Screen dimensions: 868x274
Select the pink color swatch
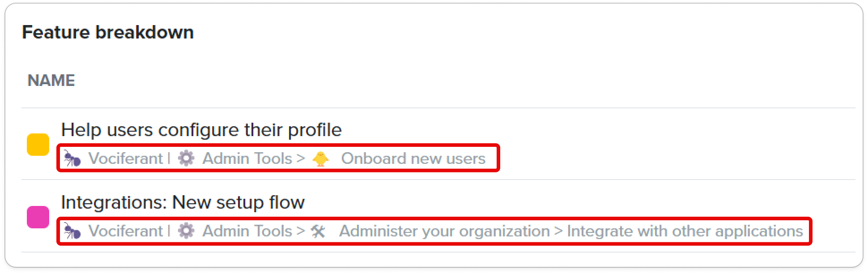coord(38,217)
